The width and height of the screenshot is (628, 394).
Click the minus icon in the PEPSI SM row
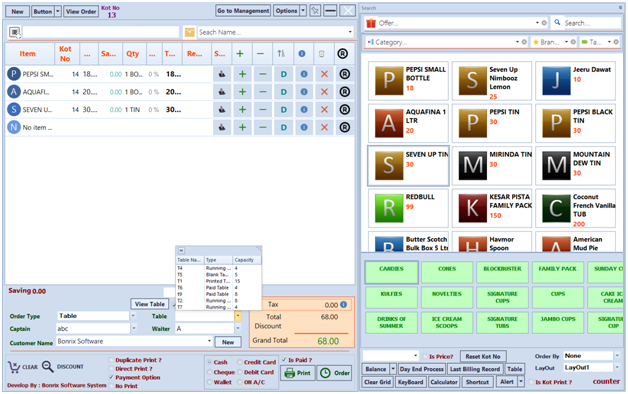(x=263, y=74)
